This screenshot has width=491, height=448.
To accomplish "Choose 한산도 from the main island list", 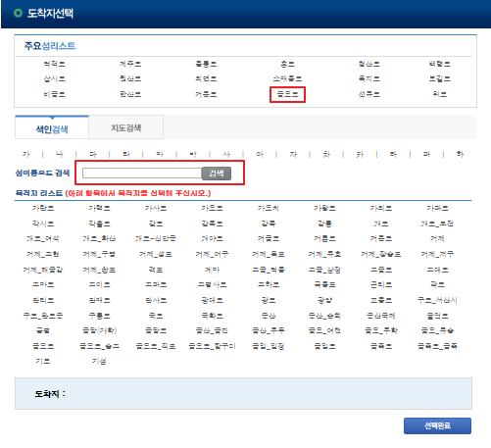I will coord(130,94).
